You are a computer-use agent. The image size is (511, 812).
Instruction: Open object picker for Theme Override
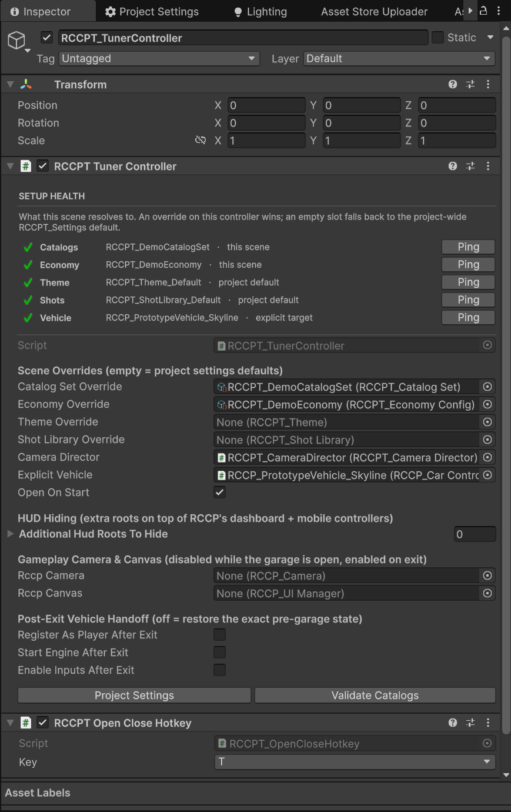(487, 422)
